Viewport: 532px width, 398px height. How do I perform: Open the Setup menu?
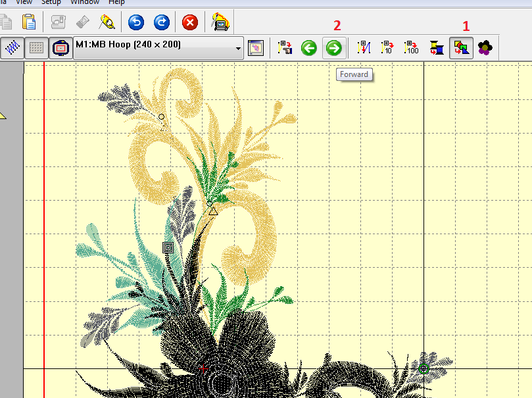tap(51, 3)
